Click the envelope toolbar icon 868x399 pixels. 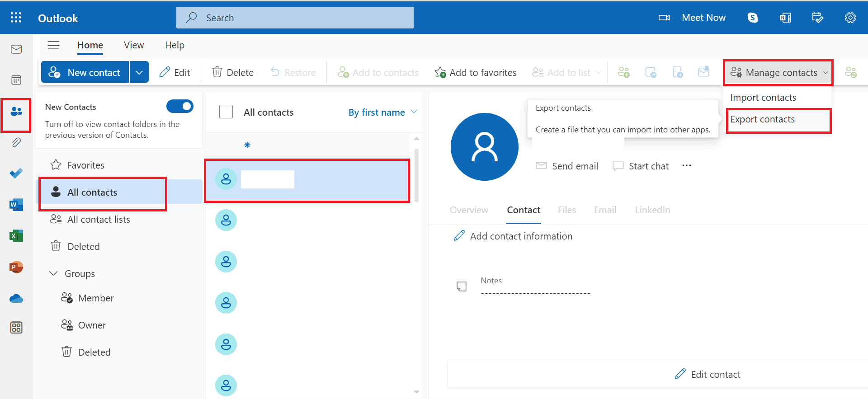pos(704,72)
